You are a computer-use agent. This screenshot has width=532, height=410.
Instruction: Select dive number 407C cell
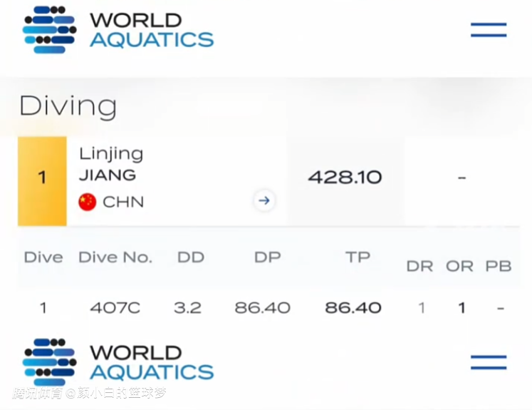pos(115,308)
